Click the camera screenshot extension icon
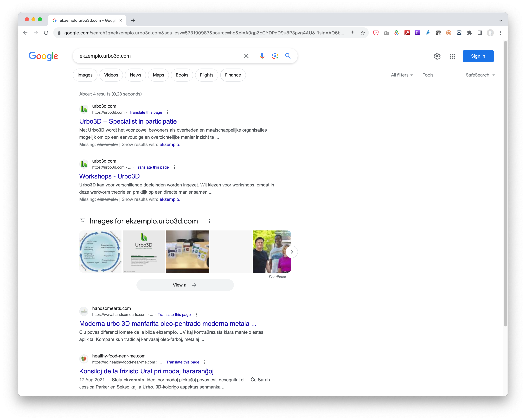Viewport: 526px width, 420px height. pyautogui.click(x=386, y=33)
